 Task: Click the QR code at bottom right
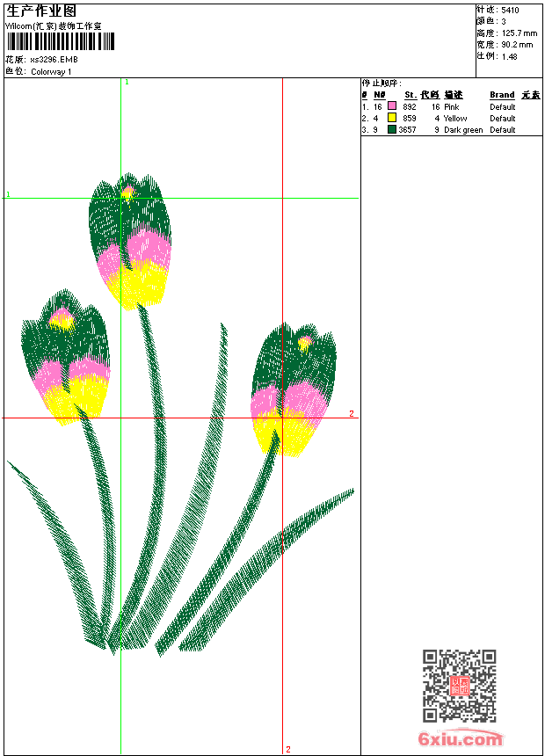(460, 686)
